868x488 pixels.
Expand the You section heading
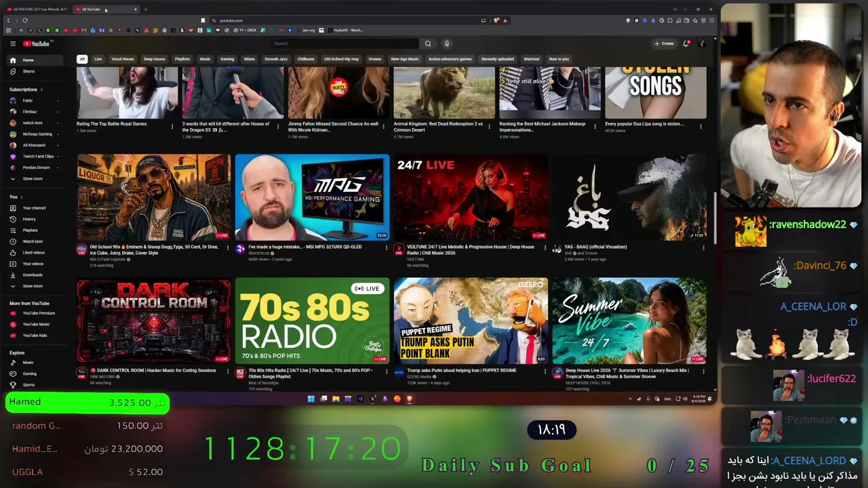[x=16, y=197]
